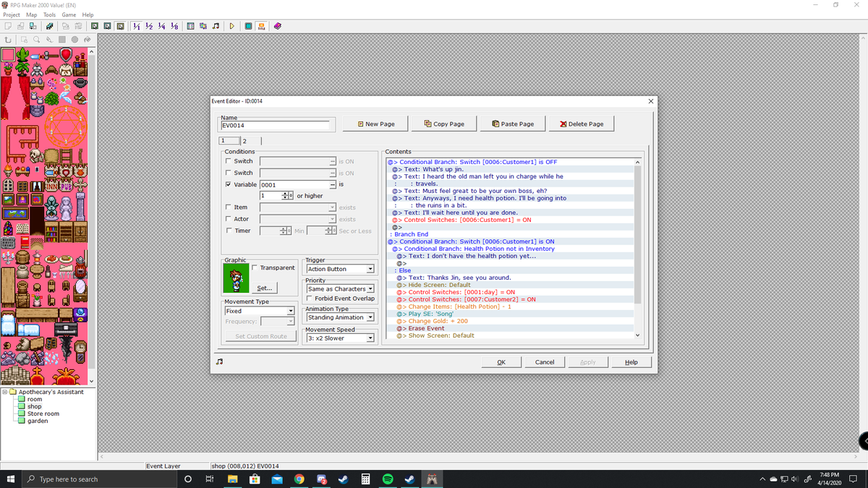Start test play with the yellow arrow icon
Viewport: 868px width, 488px height.
231,27
